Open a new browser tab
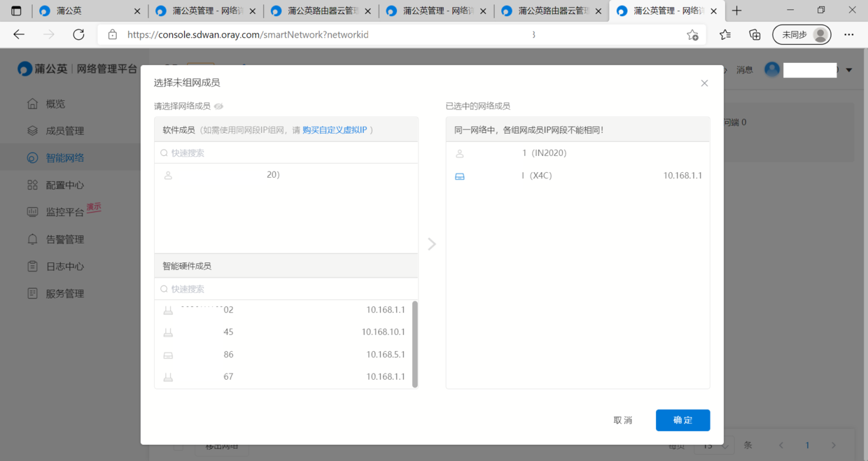This screenshot has width=868, height=461. click(736, 11)
